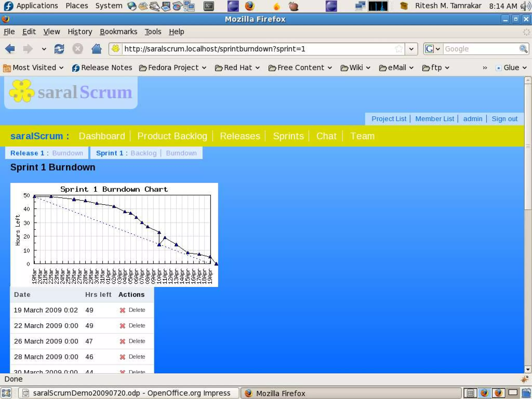Viewport: 532px width, 399px height.
Task: Click the bookmark star in address bar
Action: point(399,49)
